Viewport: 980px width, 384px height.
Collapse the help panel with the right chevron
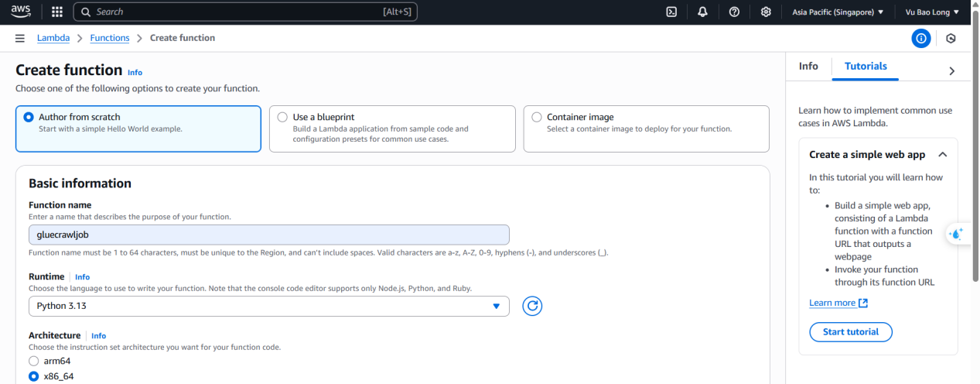pyautogui.click(x=951, y=70)
